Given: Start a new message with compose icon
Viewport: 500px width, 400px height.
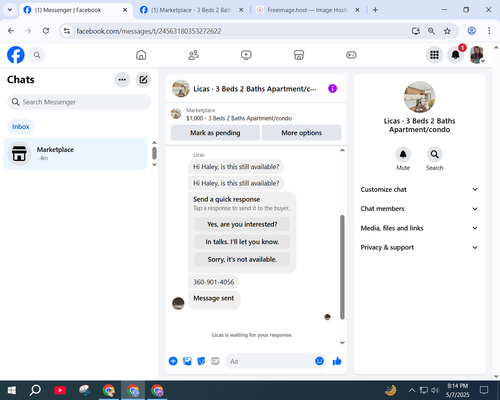Looking at the screenshot, I should click(x=143, y=80).
